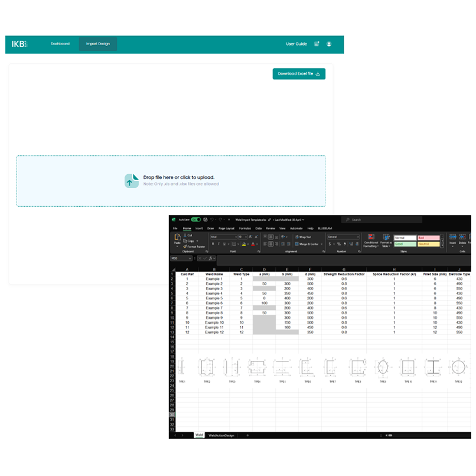Image resolution: width=476 pixels, height=476 pixels.
Task: Apply bold formatting in Font group
Action: (x=213, y=244)
